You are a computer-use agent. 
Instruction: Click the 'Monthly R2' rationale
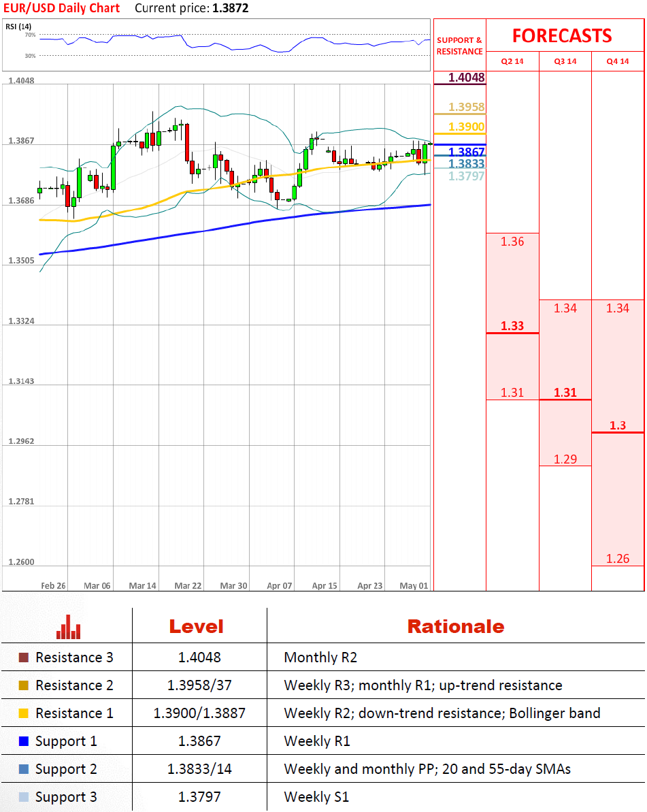[320, 657]
